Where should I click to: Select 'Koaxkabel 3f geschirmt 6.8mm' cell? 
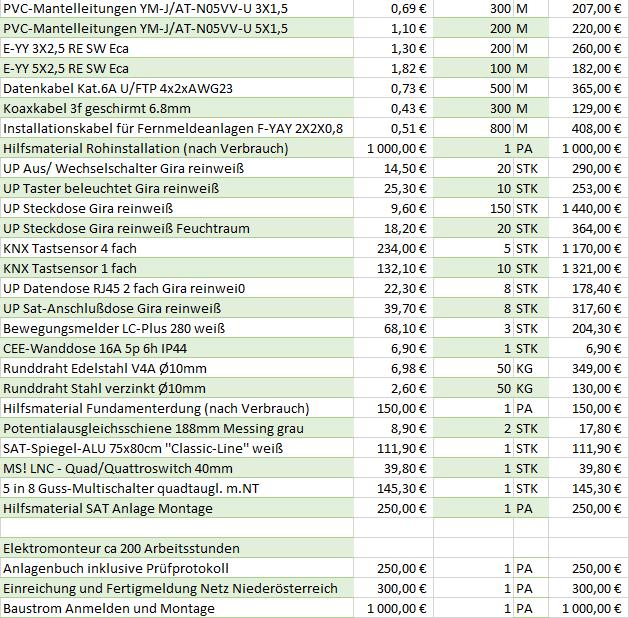177,109
